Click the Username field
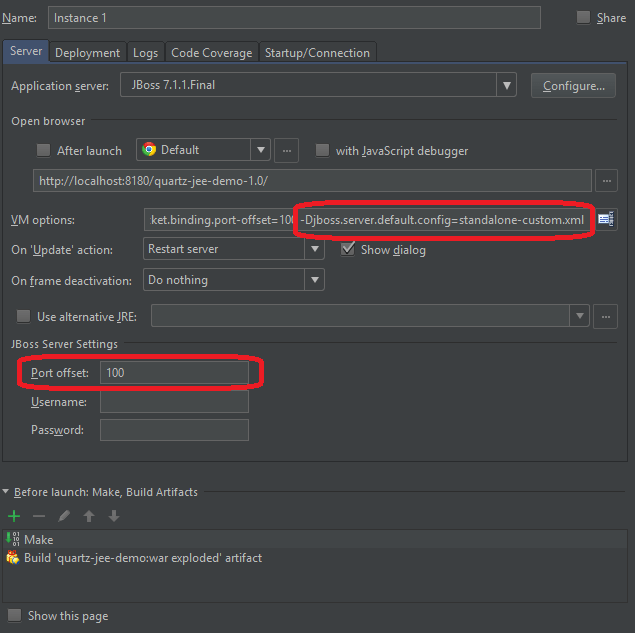Screen dimensions: 635x633 [x=174, y=401]
